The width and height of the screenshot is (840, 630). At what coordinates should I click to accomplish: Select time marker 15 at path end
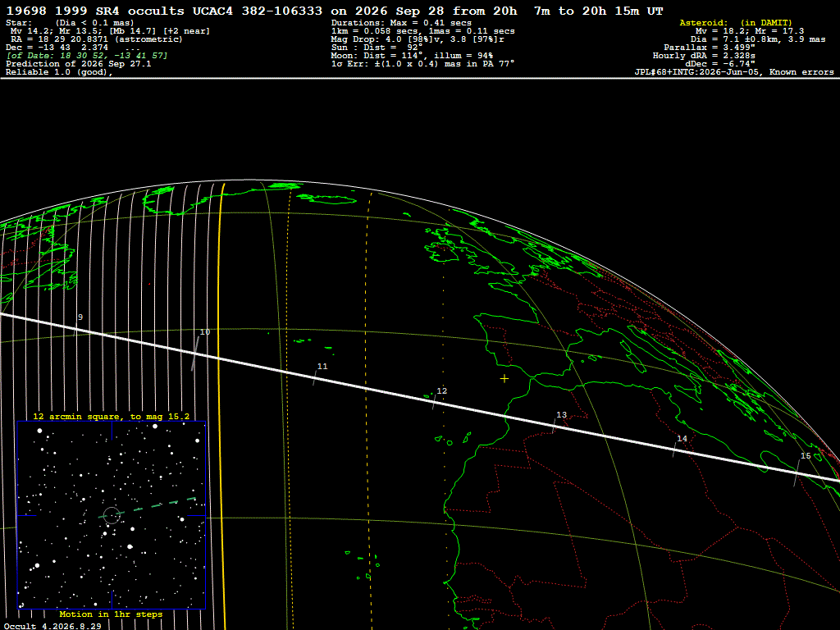click(x=806, y=456)
